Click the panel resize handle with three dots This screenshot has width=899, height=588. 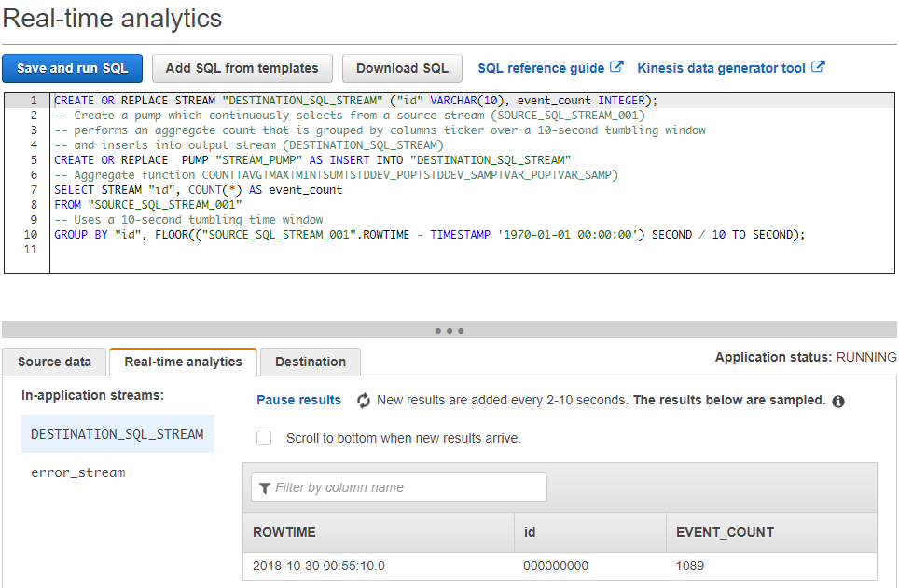pos(449,330)
